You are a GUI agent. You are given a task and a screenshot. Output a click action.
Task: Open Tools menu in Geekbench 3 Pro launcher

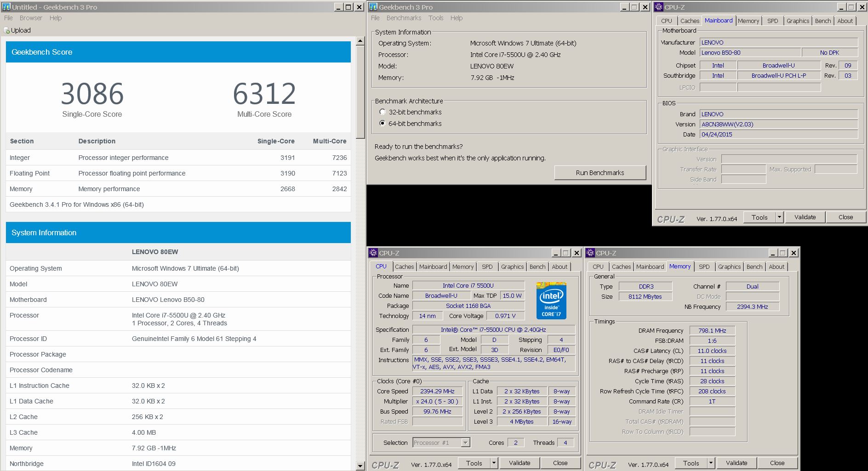[x=436, y=18]
